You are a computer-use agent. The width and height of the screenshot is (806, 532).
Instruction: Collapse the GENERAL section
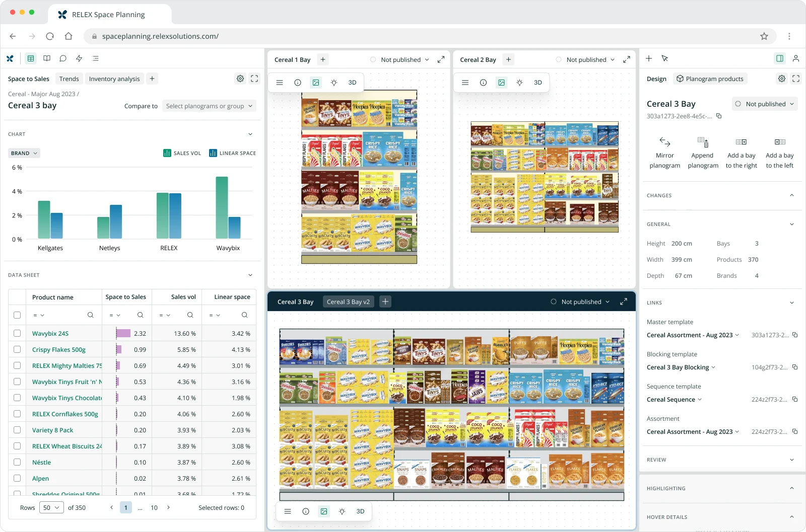pos(792,224)
